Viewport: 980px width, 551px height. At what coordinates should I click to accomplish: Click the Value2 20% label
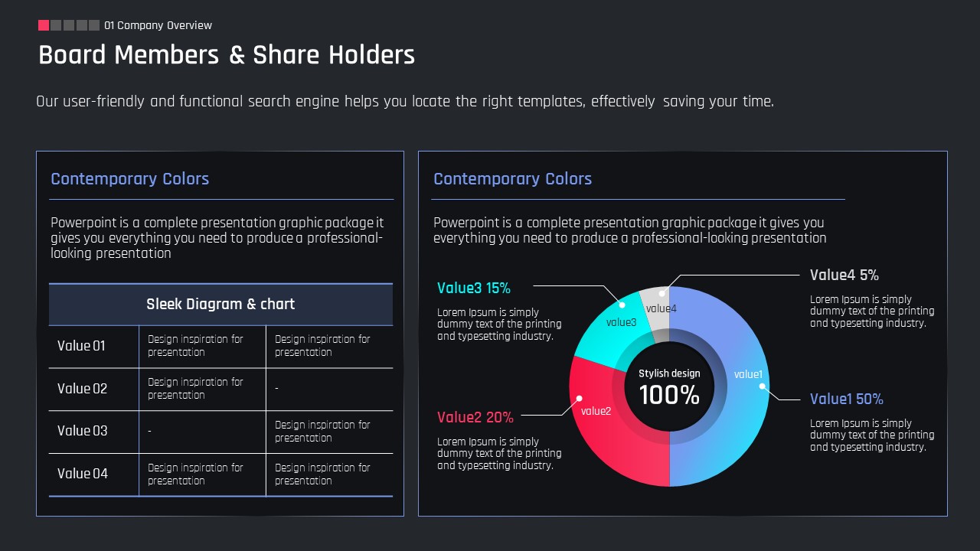coord(475,417)
